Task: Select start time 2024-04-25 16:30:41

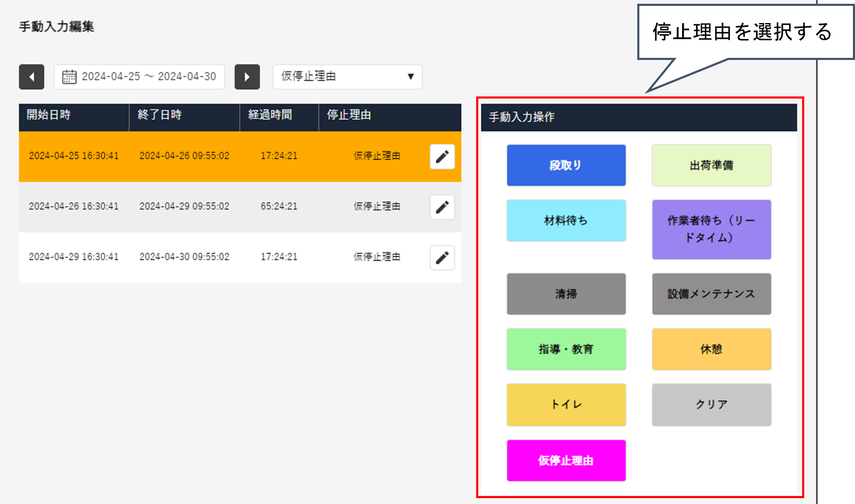Action: click(74, 156)
